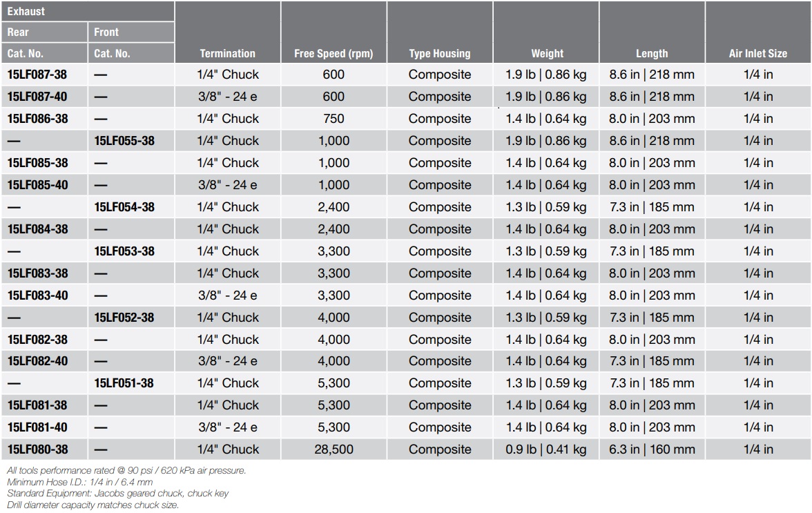Open front exhaust model 15LF055-38
Screen dimensions: 812x513
124,141
